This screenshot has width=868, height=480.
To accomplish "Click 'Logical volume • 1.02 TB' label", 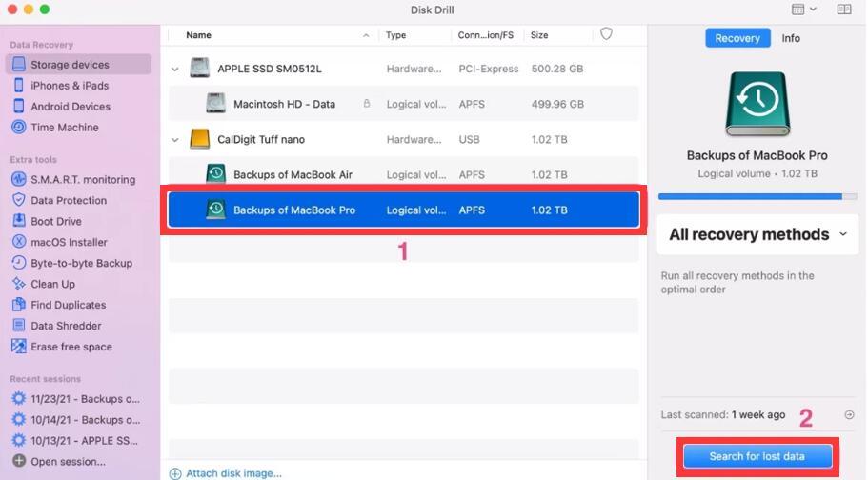I will pos(757,173).
